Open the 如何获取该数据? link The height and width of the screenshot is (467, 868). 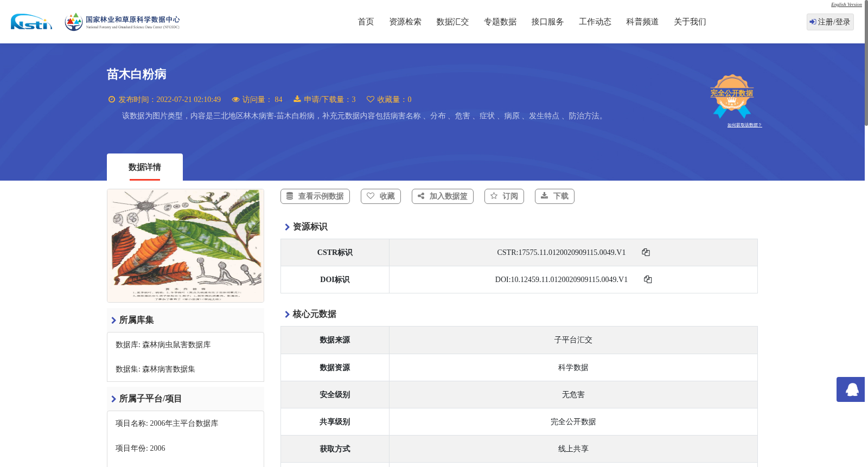(744, 125)
